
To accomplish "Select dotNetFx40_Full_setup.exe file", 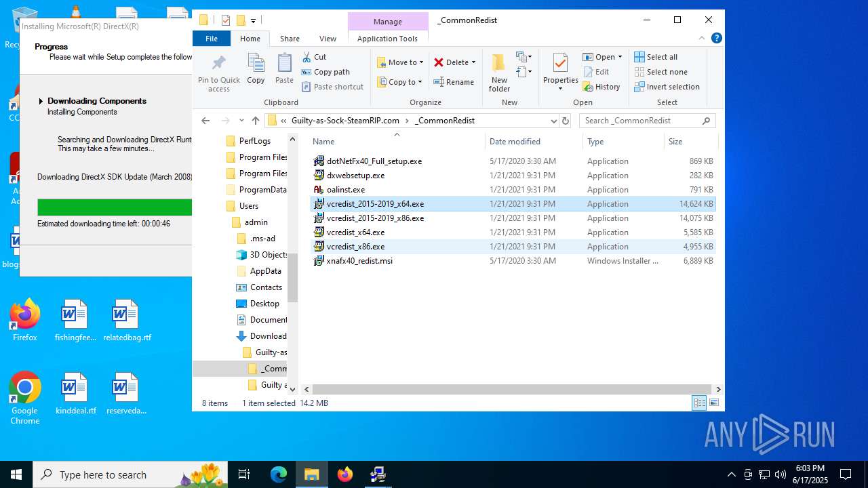I will coord(374,161).
